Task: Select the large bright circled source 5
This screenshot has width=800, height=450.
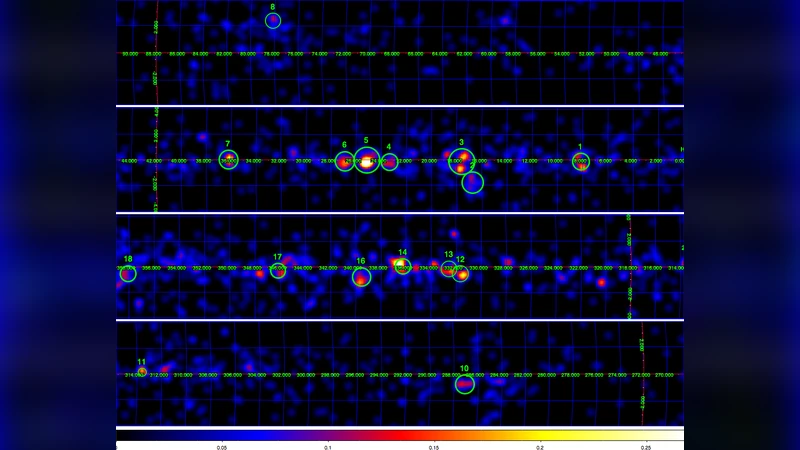Action: pyautogui.click(x=367, y=160)
